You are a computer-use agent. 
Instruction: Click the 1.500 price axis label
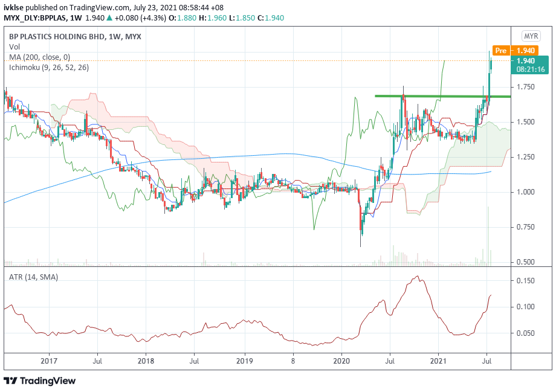pyautogui.click(x=525, y=122)
